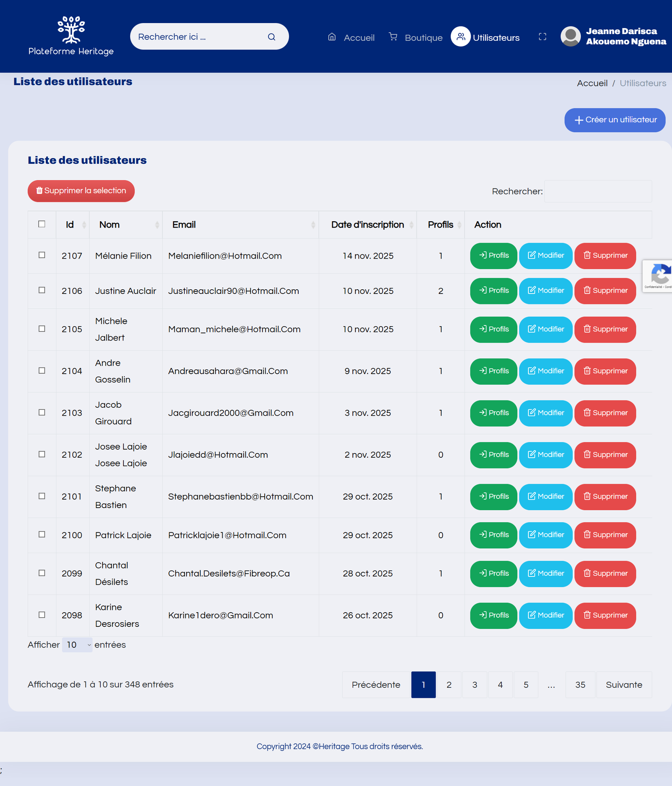
Task: Toggle fullscreen mode icon in header
Action: (542, 37)
